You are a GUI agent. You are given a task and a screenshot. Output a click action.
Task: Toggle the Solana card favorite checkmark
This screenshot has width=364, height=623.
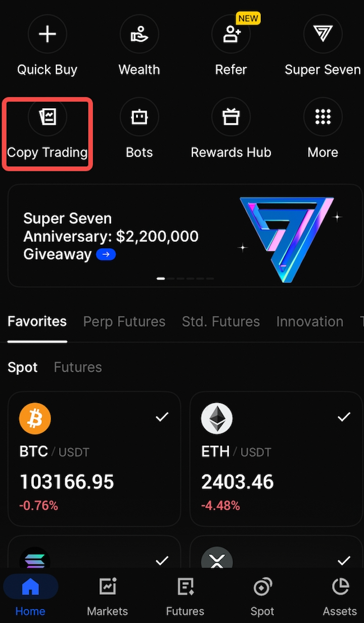tap(162, 560)
